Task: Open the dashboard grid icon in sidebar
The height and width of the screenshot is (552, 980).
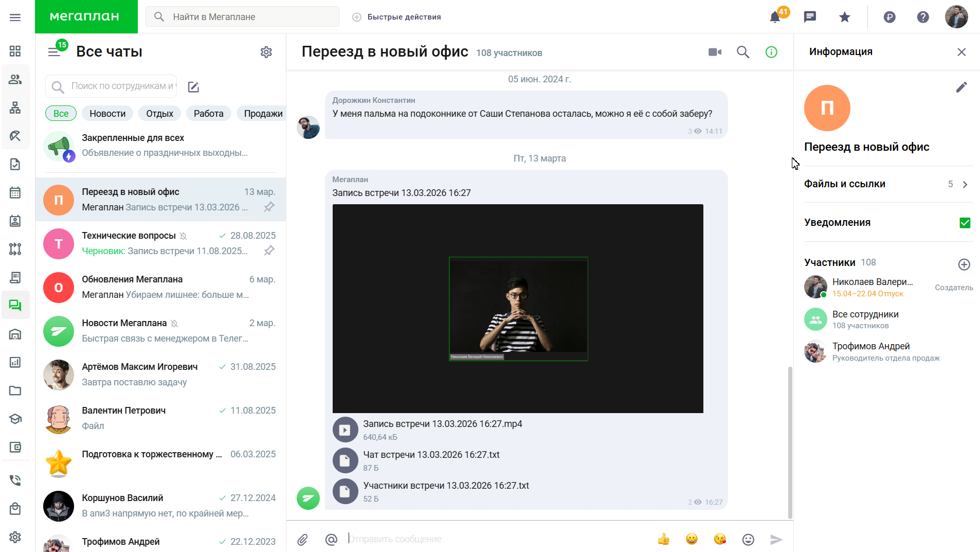Action: (x=15, y=51)
